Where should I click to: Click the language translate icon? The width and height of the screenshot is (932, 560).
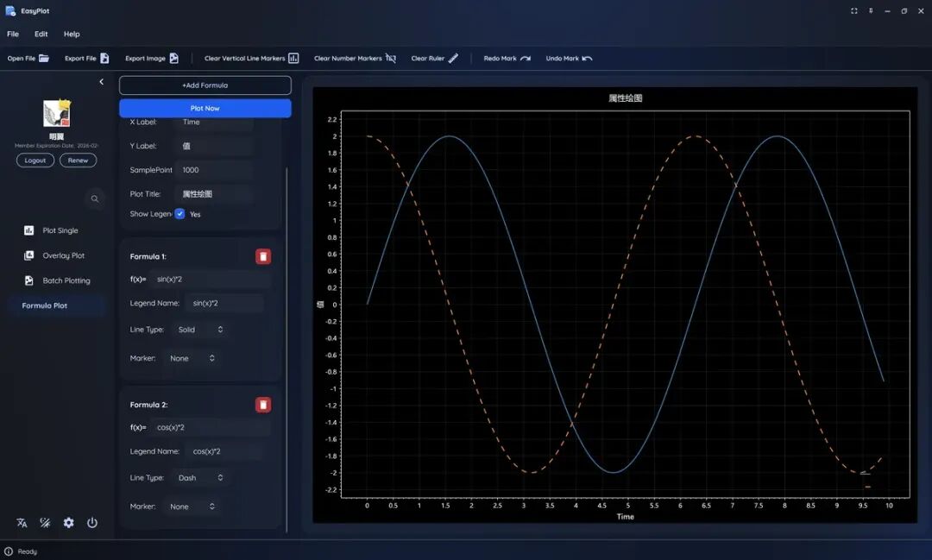click(22, 523)
